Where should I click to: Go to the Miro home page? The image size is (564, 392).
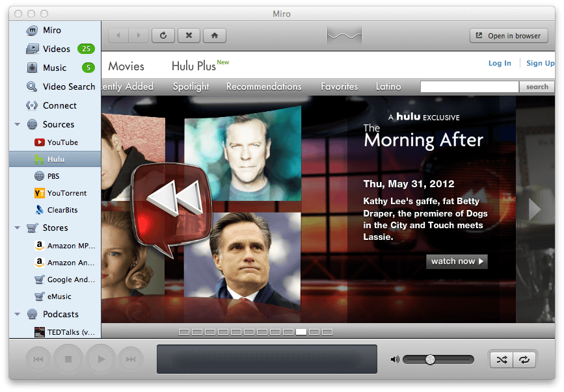tap(215, 36)
